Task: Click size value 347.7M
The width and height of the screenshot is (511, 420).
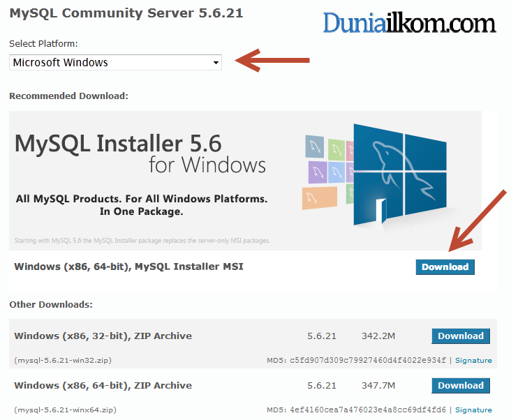Action: coord(378,386)
